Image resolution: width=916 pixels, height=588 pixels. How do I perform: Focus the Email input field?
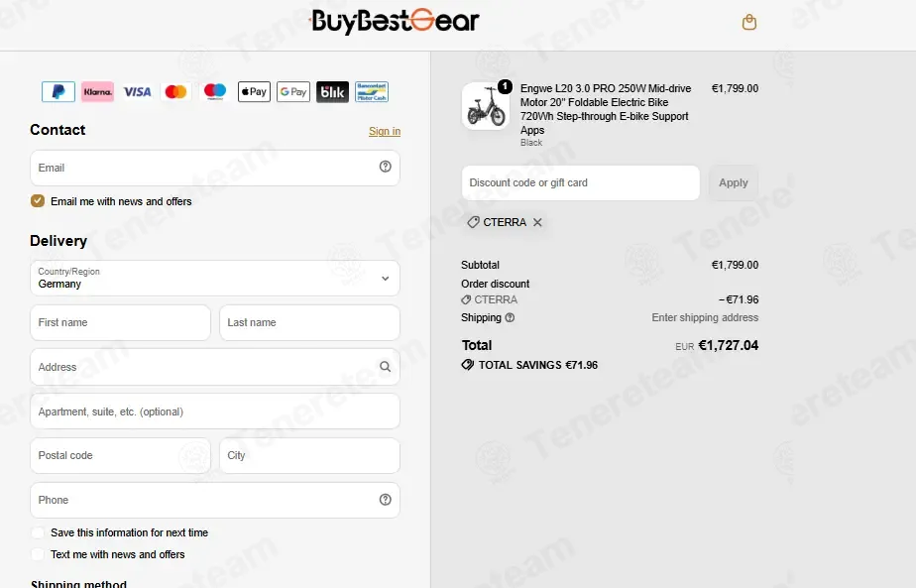pyautogui.click(x=215, y=168)
